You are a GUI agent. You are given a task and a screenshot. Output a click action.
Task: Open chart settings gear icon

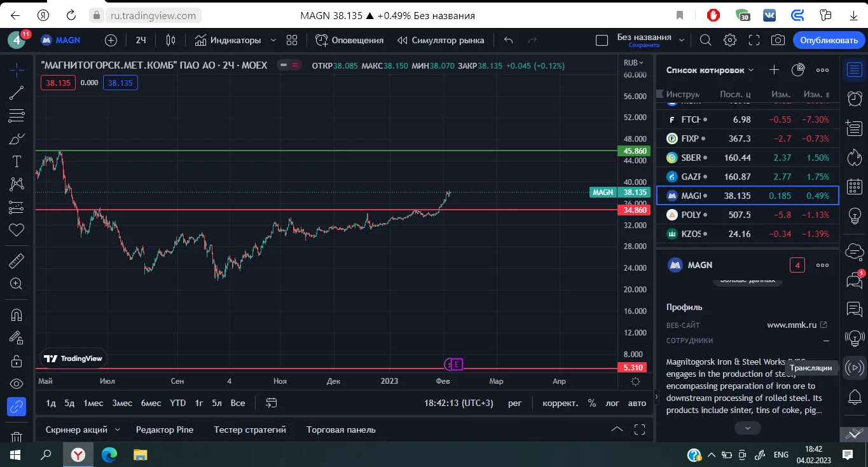pyautogui.click(x=730, y=40)
